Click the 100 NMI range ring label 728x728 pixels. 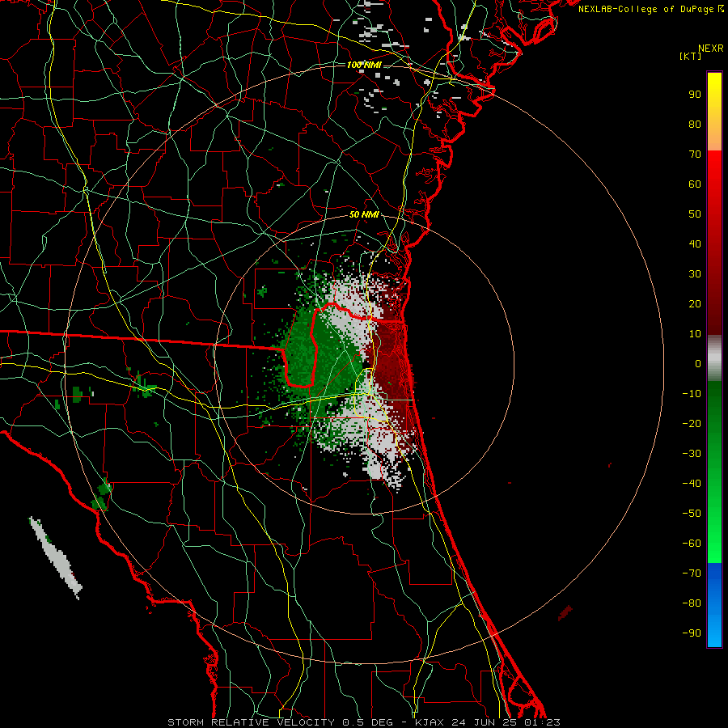364,65
